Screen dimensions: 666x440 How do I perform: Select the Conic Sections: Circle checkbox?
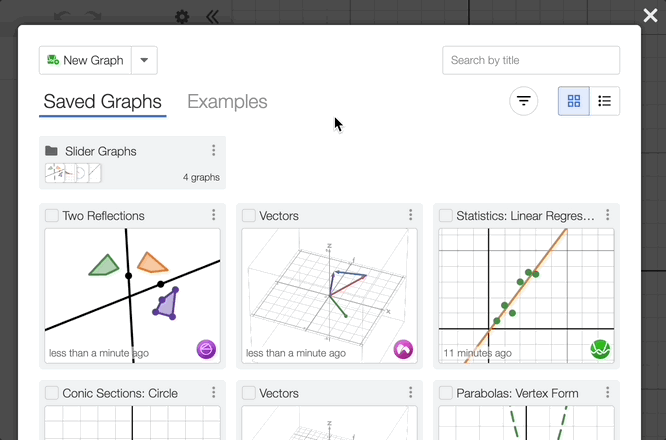coord(52,393)
